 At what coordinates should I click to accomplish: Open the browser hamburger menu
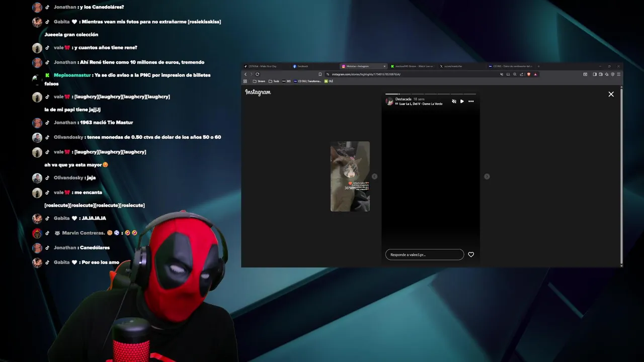pos(619,74)
